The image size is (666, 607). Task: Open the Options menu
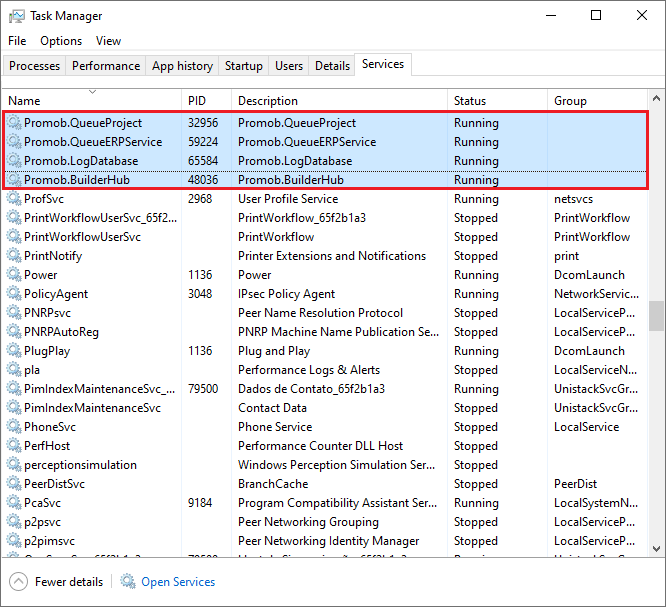(x=61, y=41)
